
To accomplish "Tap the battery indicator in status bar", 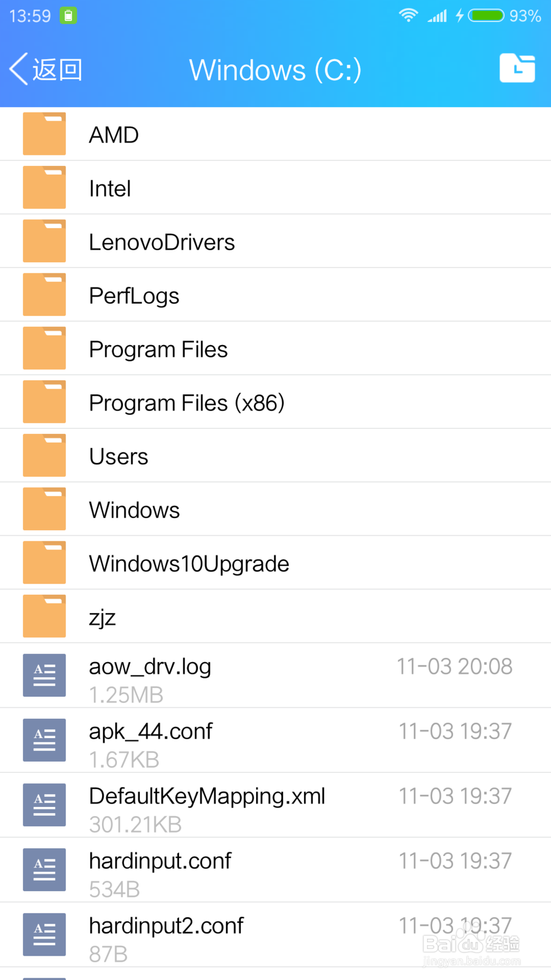I will coord(486,15).
